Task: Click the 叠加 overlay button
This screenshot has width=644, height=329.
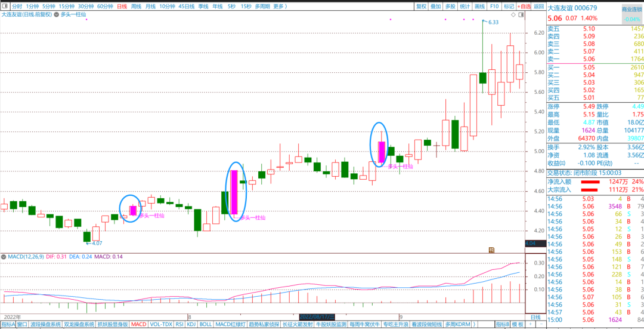Action: (x=436, y=6)
